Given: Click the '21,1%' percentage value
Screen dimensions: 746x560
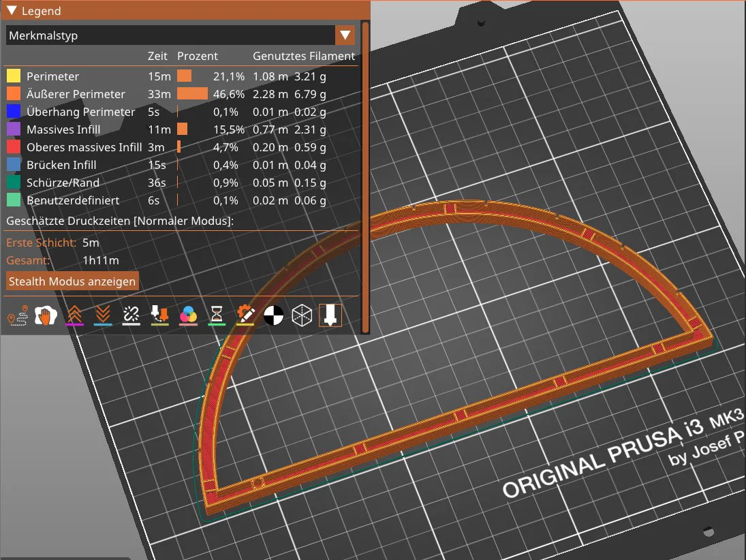Looking at the screenshot, I should pyautogui.click(x=229, y=76).
